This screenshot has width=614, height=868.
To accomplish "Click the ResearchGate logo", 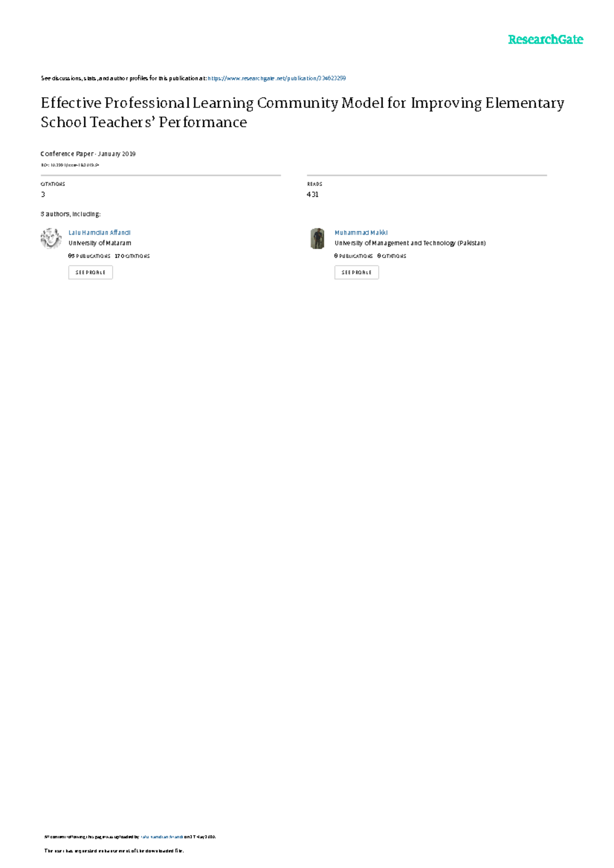I will [x=545, y=39].
